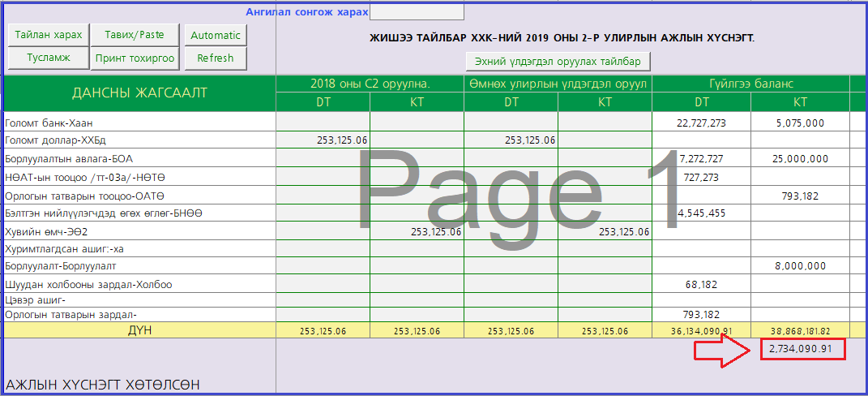Click Эхний үлдэгдэл оруулах тайлбар button
Viewport: 868px width, 396px height.
[x=558, y=62]
